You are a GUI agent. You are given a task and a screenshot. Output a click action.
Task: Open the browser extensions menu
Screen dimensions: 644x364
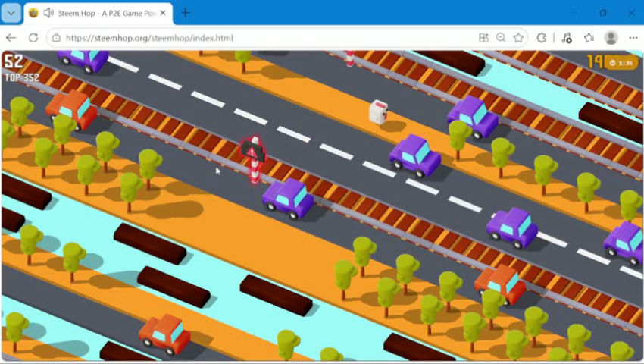point(541,38)
